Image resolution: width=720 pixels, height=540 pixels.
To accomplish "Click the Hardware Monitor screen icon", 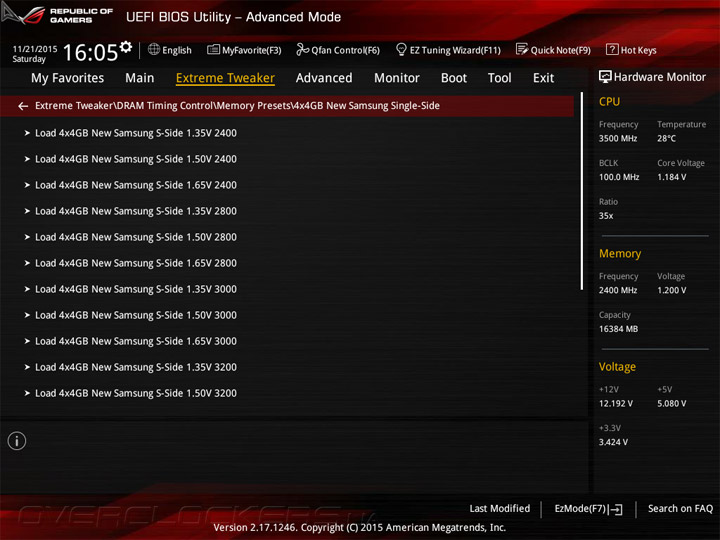I will tap(605, 77).
